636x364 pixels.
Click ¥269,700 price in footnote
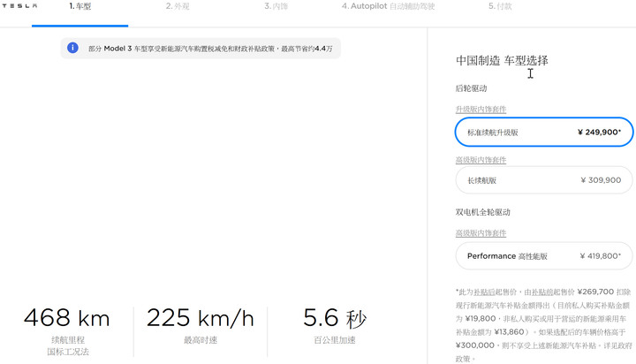point(596,292)
